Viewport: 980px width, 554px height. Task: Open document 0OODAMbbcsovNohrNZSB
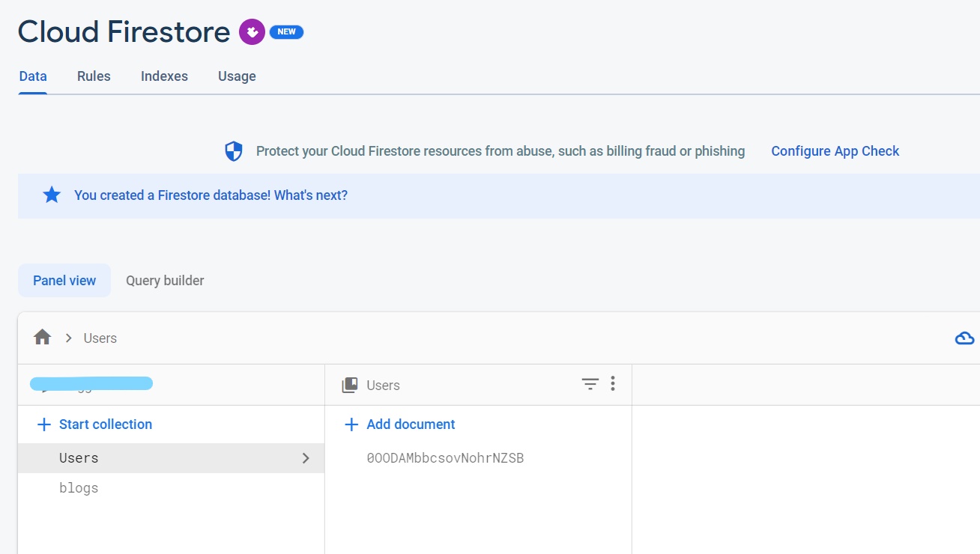[x=445, y=458]
